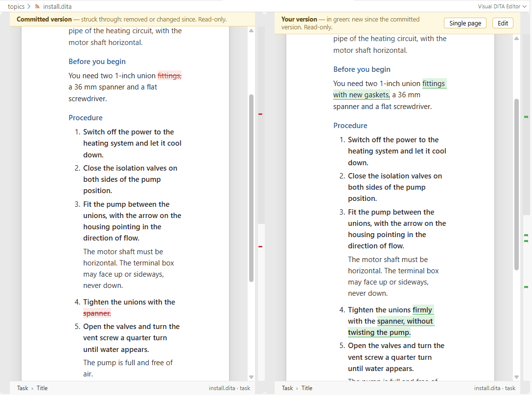This screenshot has width=532, height=395.
Task: Click step 5 'Open the valves' in Committed version
Action: pos(131,338)
